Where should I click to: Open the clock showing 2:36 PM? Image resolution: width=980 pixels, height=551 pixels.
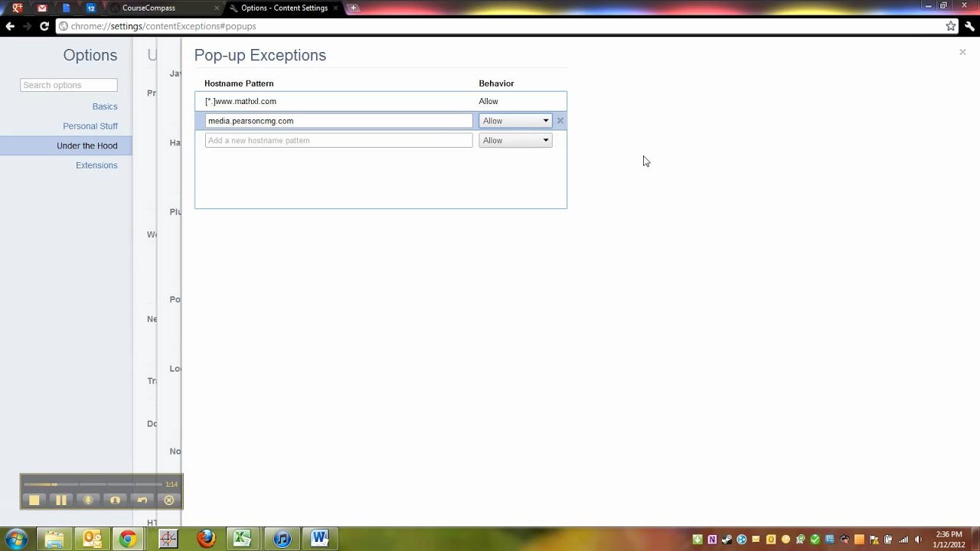tap(949, 540)
